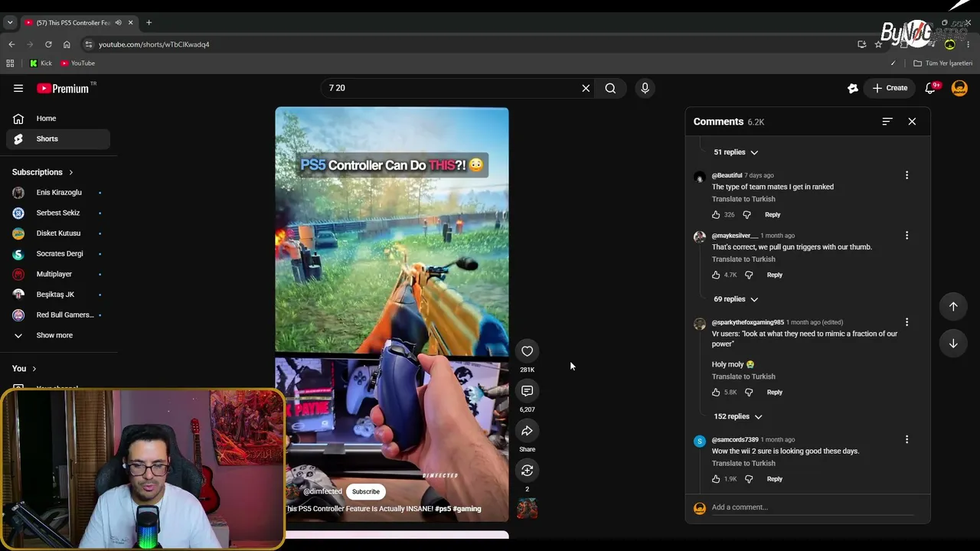This screenshot has height=551, width=980.
Task: Dislike the @Beautiful comment
Action: click(747, 215)
